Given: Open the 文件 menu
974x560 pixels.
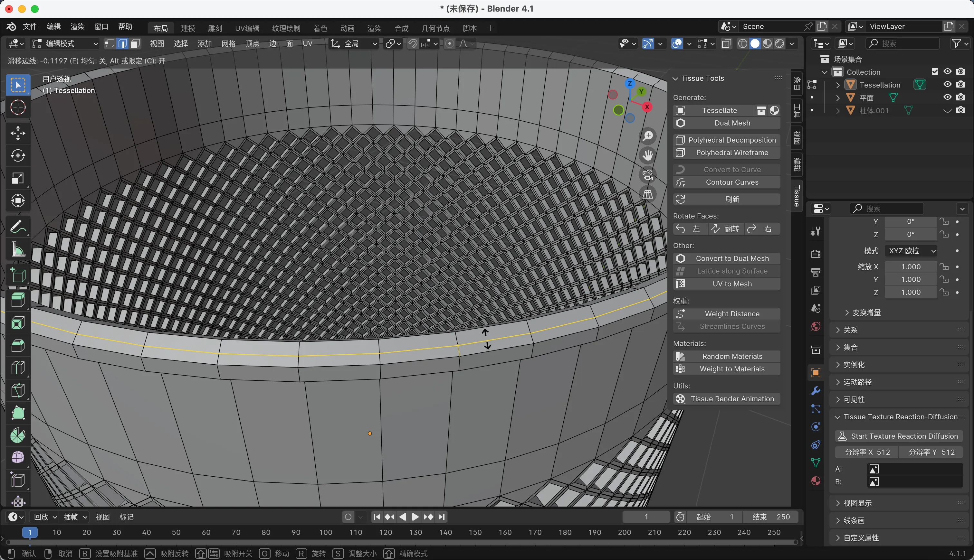Looking at the screenshot, I should click(30, 26).
